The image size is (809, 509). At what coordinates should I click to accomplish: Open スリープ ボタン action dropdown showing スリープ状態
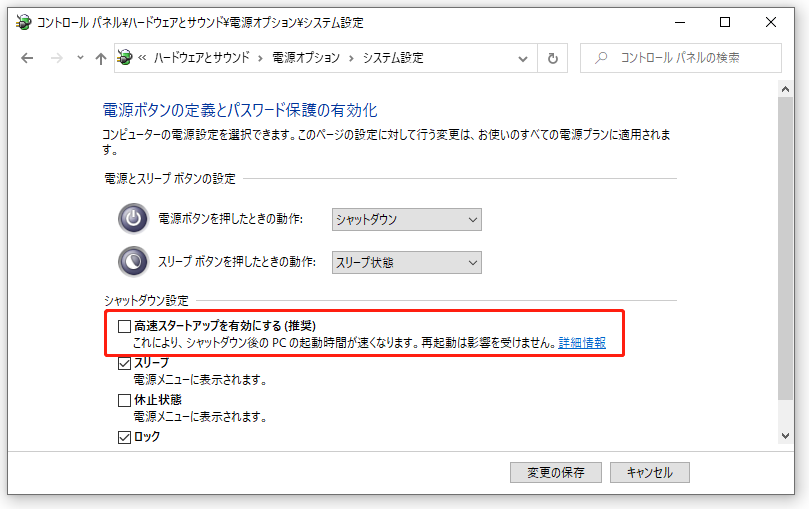[407, 262]
